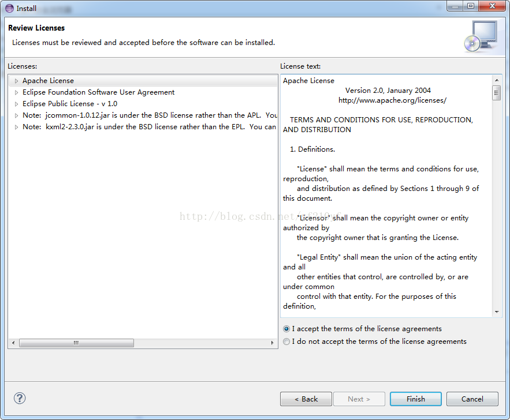Click the '1. Definitions.' text line
The height and width of the screenshot is (420, 510).
pyautogui.click(x=312, y=149)
